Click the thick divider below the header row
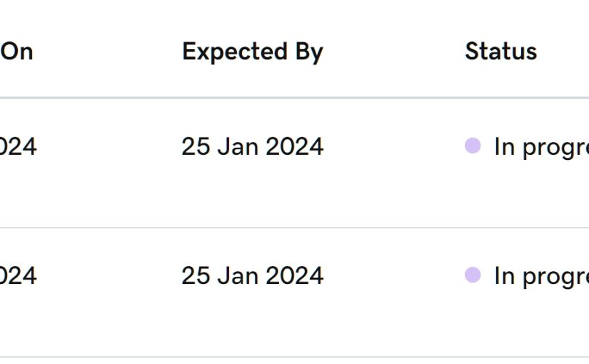 (294, 97)
